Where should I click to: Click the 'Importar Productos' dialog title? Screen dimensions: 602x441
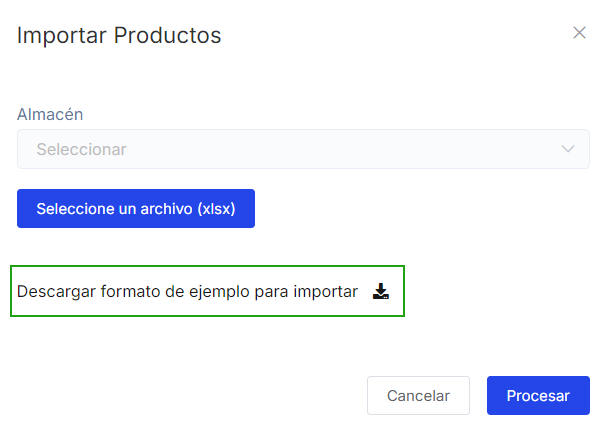click(x=119, y=36)
